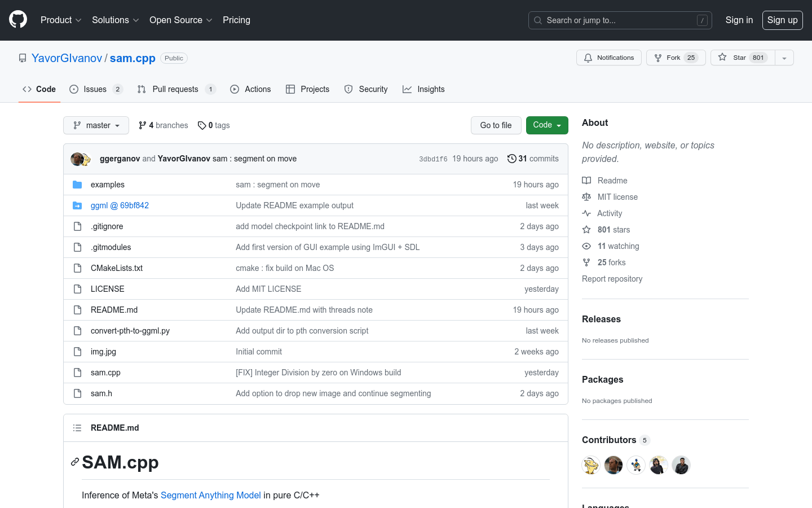
Task: Open convert-pth-to-ggml.py file
Action: point(130,331)
